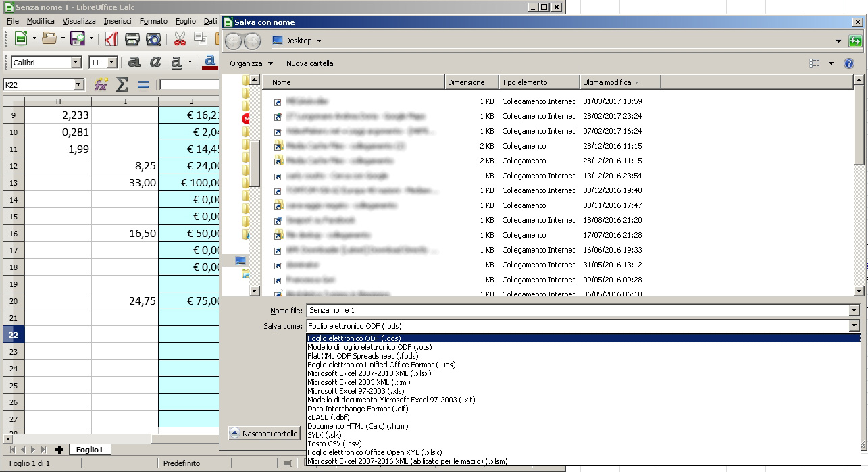Click the Save floppy disk icon
This screenshot has height=472, width=868.
(77, 39)
